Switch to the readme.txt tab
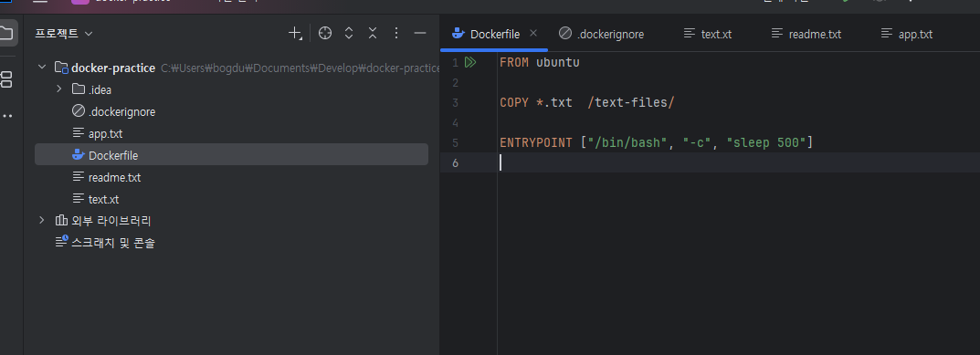This screenshot has width=980, height=355. click(806, 34)
